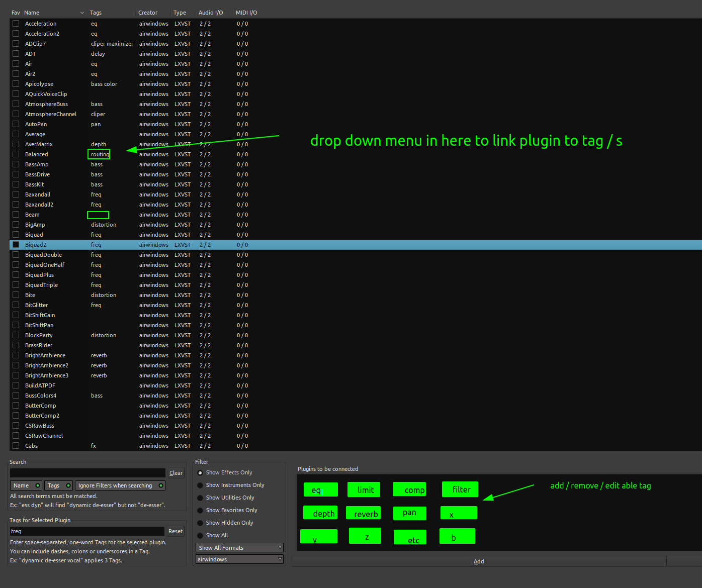Toggle the Name search filter button

click(x=27, y=485)
